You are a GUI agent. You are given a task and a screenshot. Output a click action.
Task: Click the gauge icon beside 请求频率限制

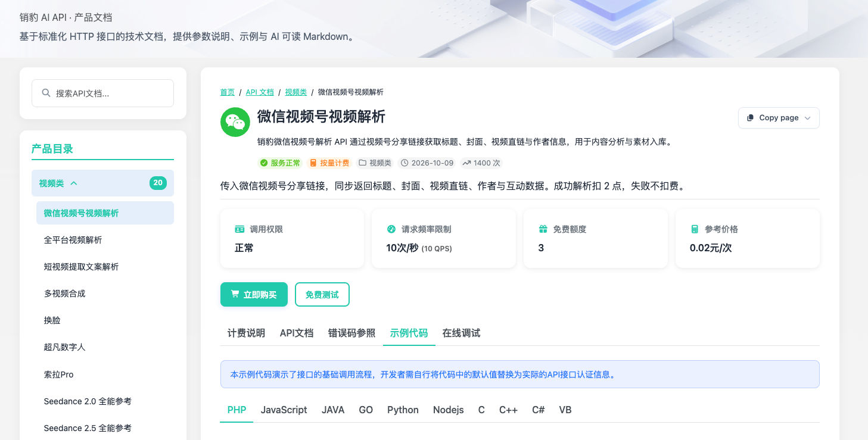pos(391,229)
